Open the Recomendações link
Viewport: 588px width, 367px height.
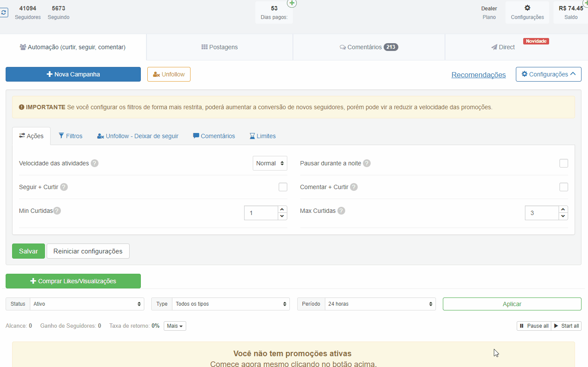[479, 75]
